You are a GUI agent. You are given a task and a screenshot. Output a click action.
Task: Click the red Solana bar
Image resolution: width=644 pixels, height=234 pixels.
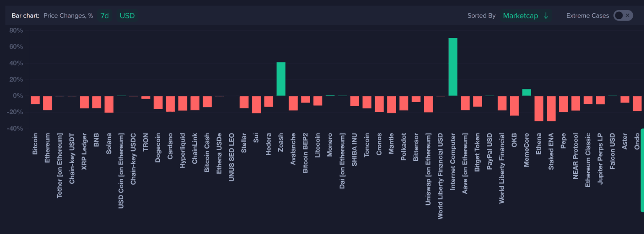(x=109, y=104)
